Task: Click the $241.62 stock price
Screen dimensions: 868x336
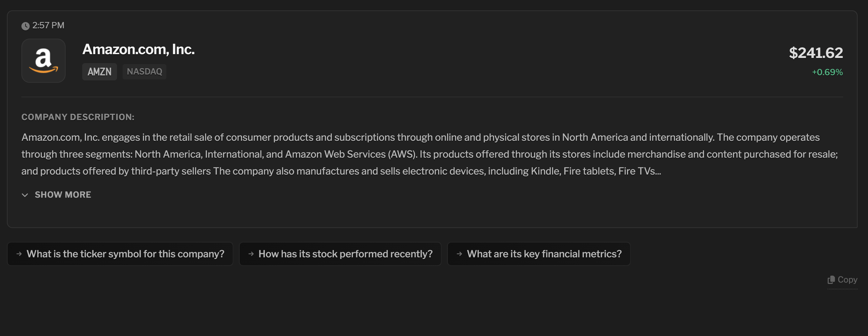Action: (x=816, y=53)
